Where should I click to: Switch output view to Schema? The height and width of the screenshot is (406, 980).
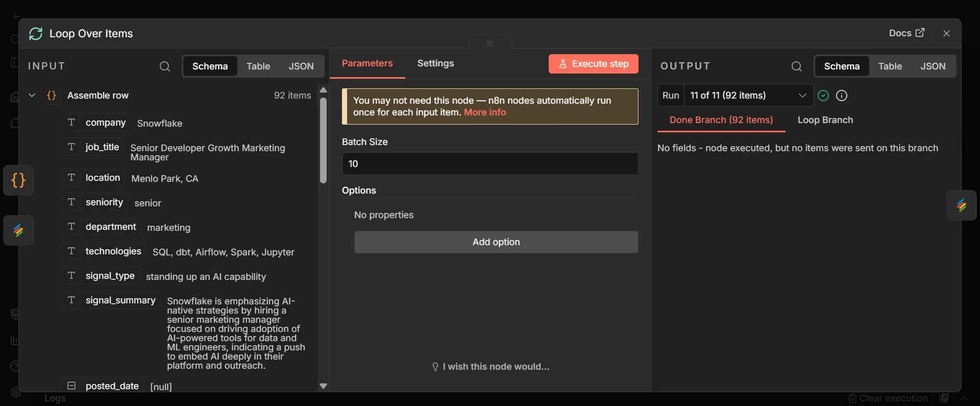tap(842, 66)
